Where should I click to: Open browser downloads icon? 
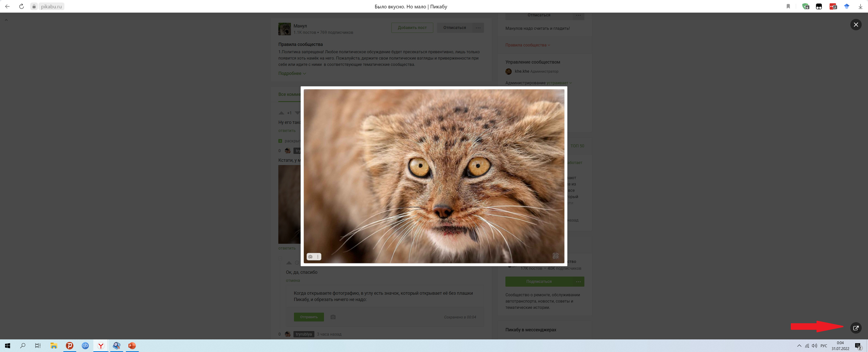(860, 6)
